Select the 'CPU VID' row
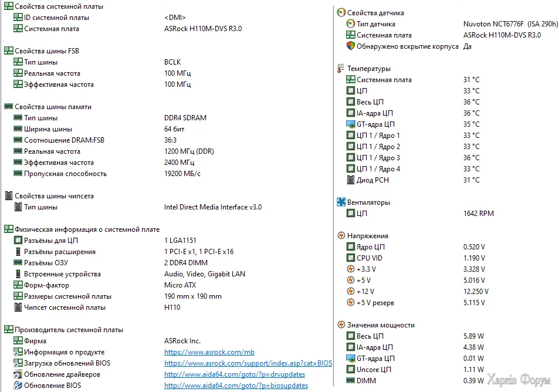Screen dimensions: 559x392 416,258
